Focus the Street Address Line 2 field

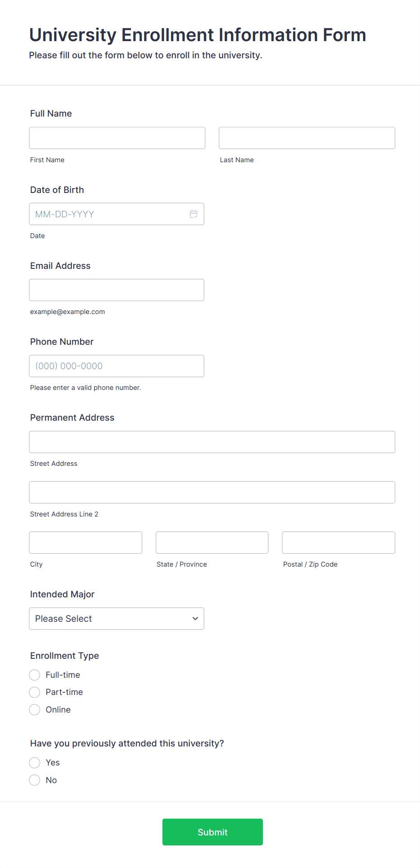click(212, 493)
